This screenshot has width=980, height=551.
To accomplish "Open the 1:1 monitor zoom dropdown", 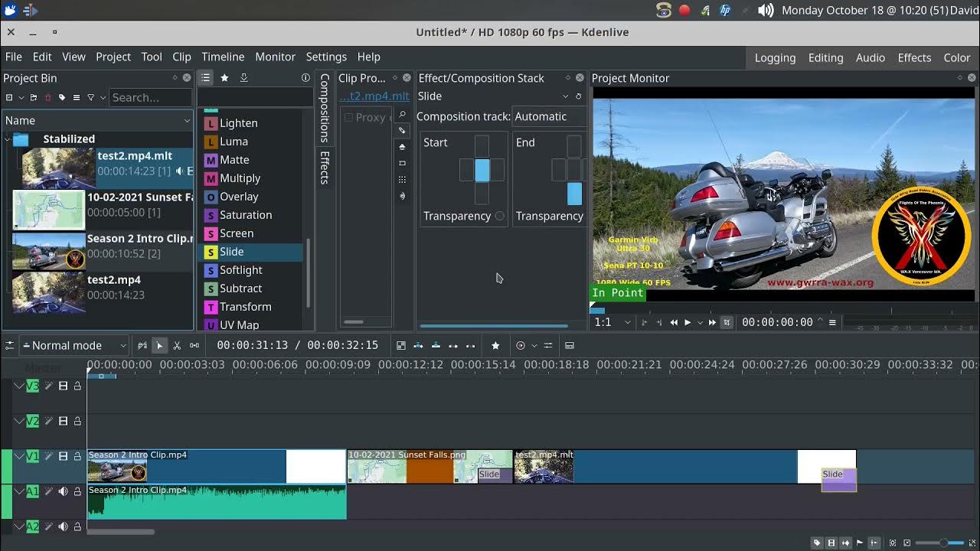I will tap(612, 323).
